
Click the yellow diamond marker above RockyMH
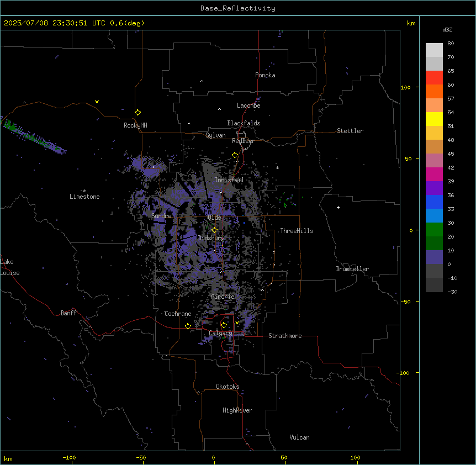click(138, 113)
